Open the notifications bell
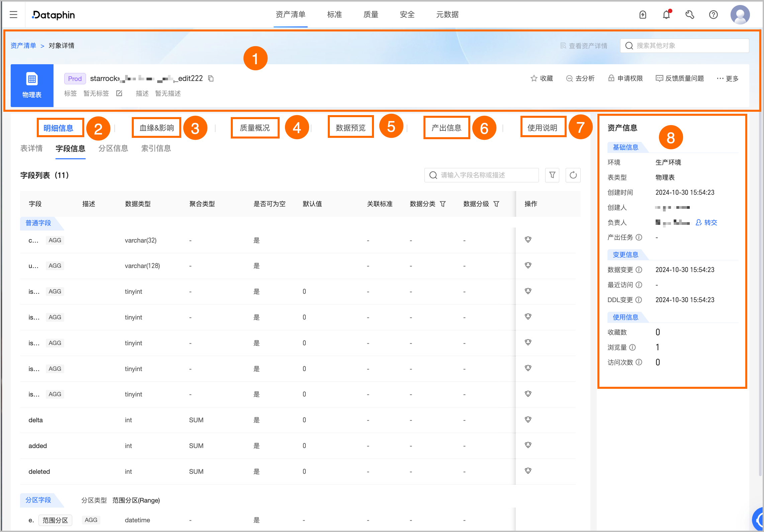This screenshot has width=764, height=532. (x=667, y=15)
